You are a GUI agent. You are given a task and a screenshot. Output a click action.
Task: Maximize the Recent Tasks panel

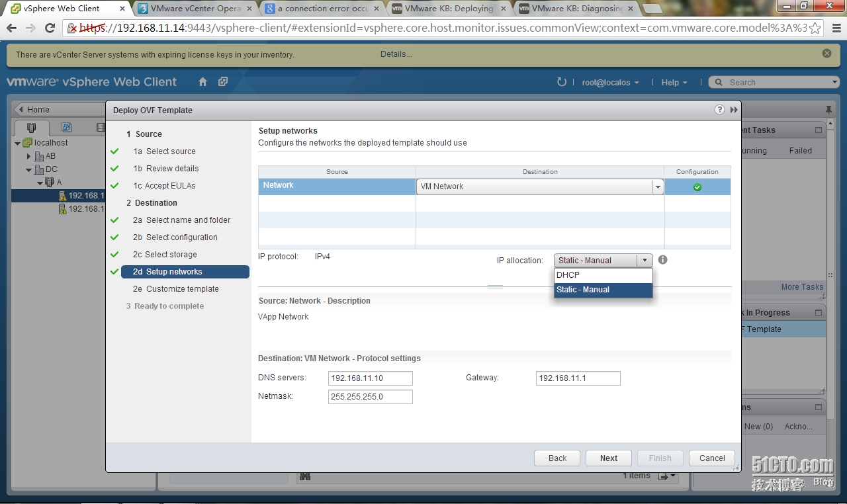click(819, 130)
